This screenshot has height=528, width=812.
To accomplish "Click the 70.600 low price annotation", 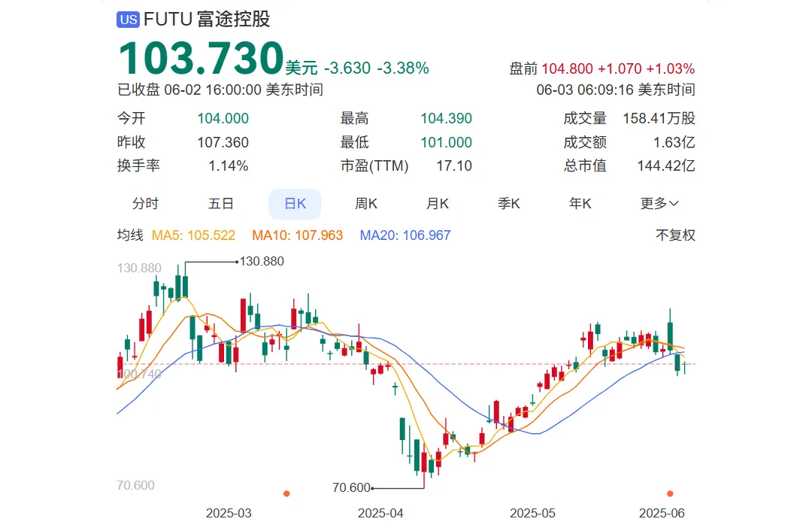I will click(351, 487).
